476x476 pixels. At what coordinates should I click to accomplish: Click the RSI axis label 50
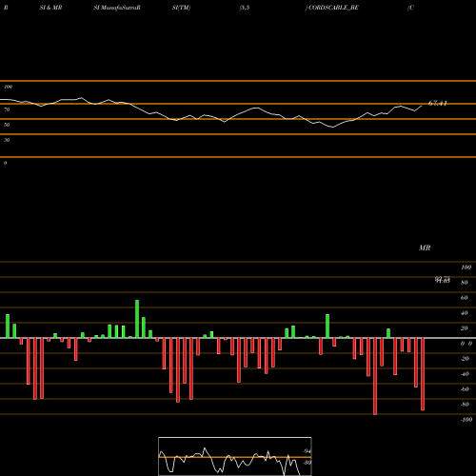point(7,125)
